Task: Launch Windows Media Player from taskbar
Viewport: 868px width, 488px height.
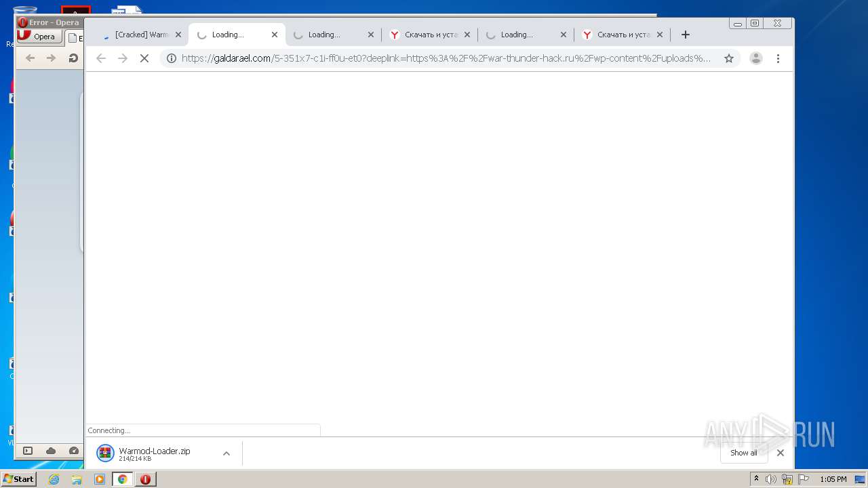Action: tap(100, 479)
